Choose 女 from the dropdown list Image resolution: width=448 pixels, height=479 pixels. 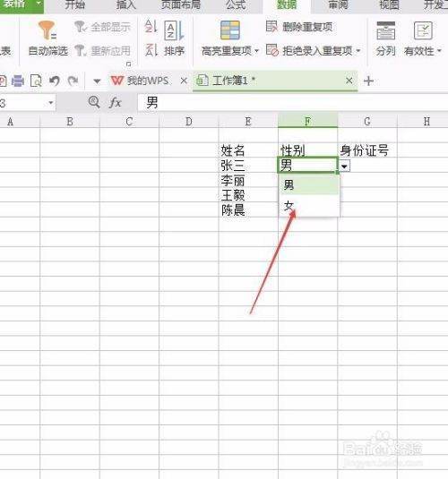pos(309,206)
